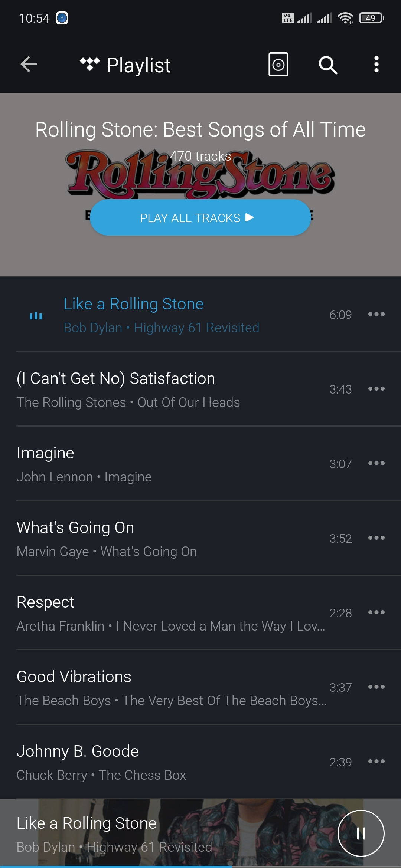This screenshot has width=401, height=868.
Task: Open options for Like a Rolling Stone
Action: (376, 314)
